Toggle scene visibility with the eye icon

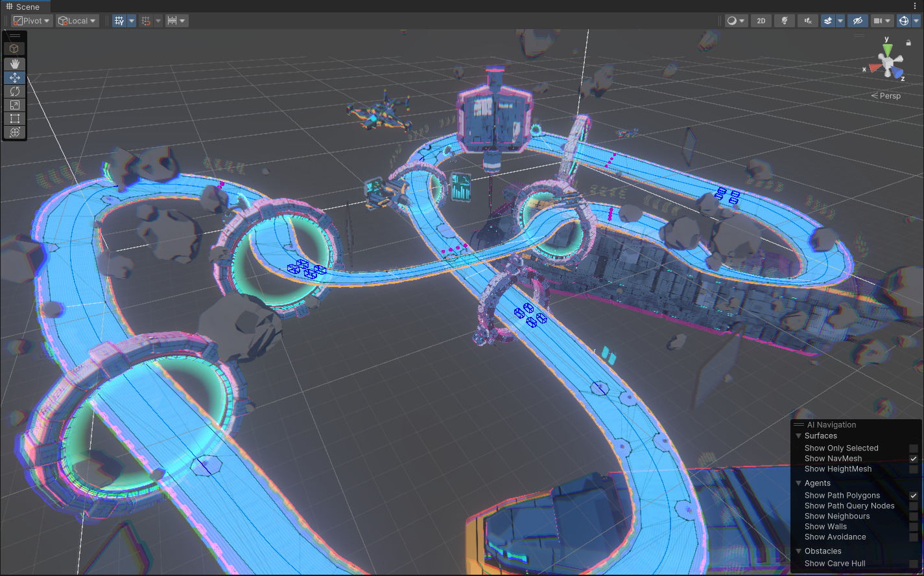(857, 20)
